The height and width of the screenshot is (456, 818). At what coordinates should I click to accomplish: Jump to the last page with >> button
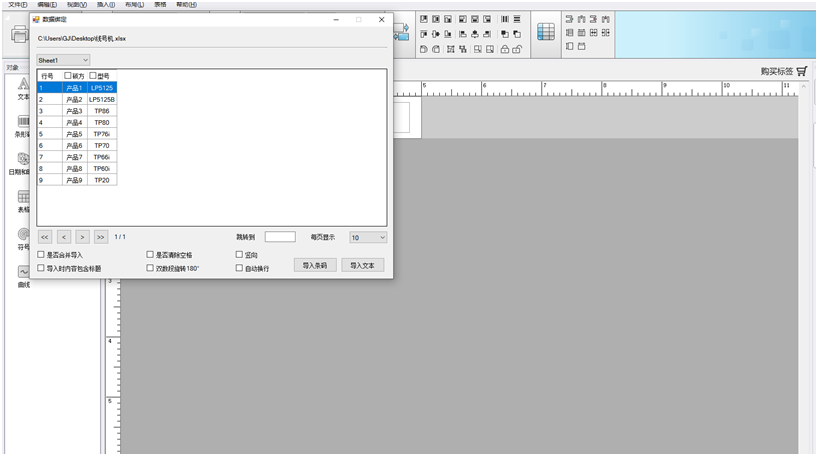pos(101,237)
